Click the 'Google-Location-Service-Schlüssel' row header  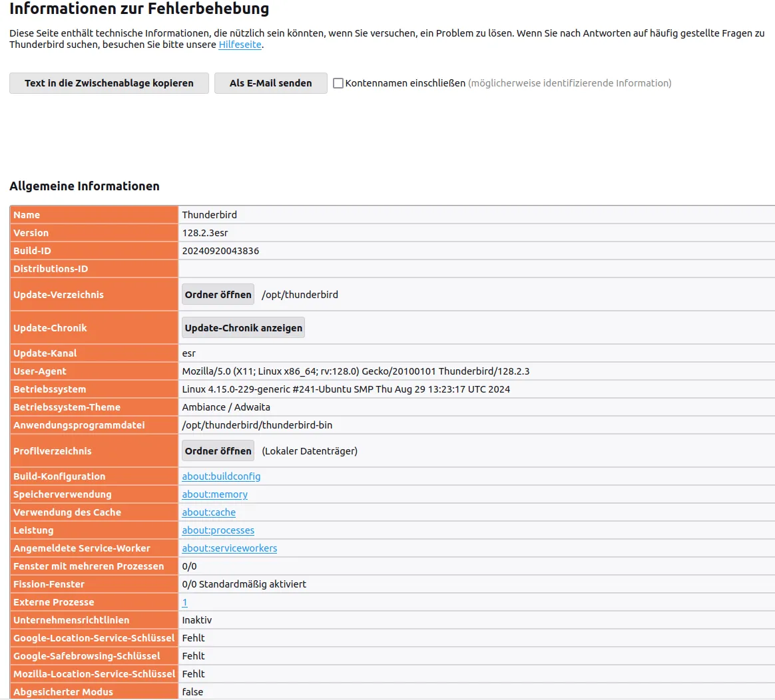tap(94, 638)
